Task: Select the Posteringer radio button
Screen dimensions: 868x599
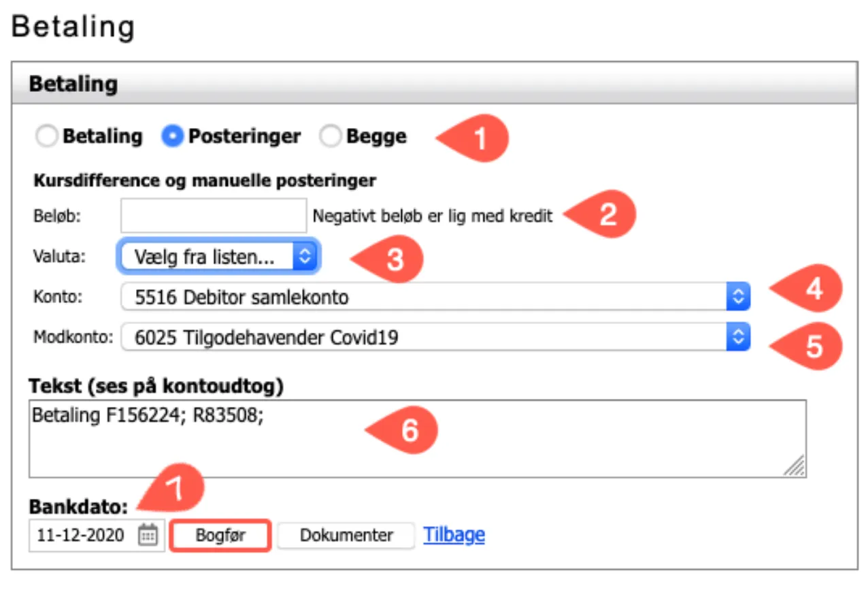Action: 173,135
